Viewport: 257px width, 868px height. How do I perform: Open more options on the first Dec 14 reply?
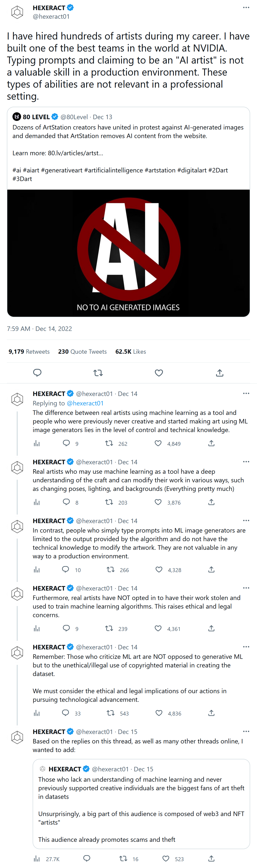(x=246, y=394)
